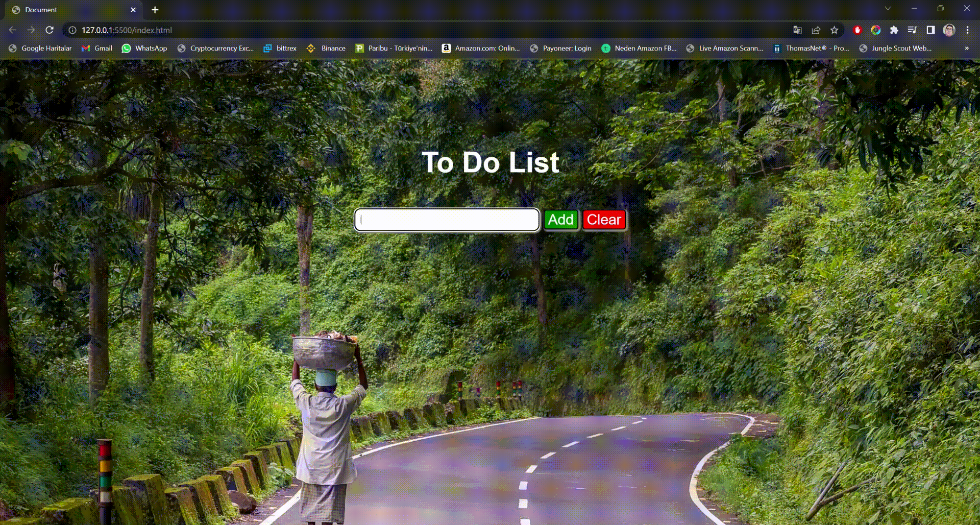Go forward using the forward arrow
This screenshot has height=525, width=980.
(31, 30)
